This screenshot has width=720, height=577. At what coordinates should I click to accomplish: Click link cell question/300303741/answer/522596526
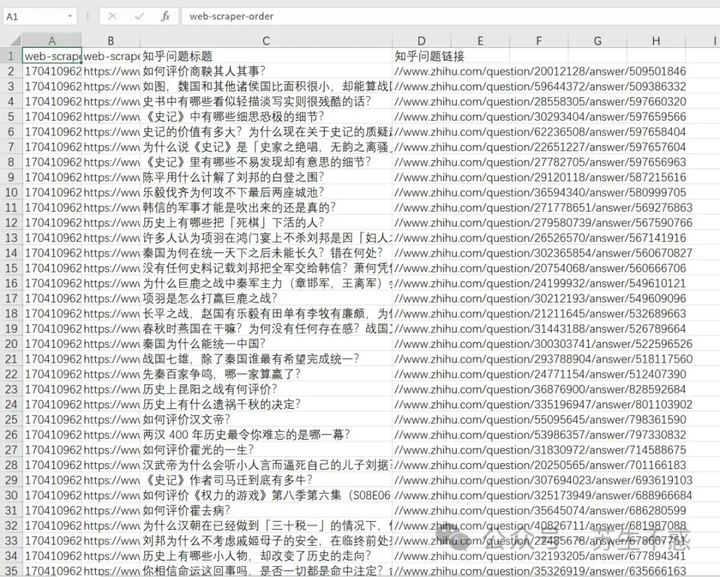pyautogui.click(x=543, y=344)
